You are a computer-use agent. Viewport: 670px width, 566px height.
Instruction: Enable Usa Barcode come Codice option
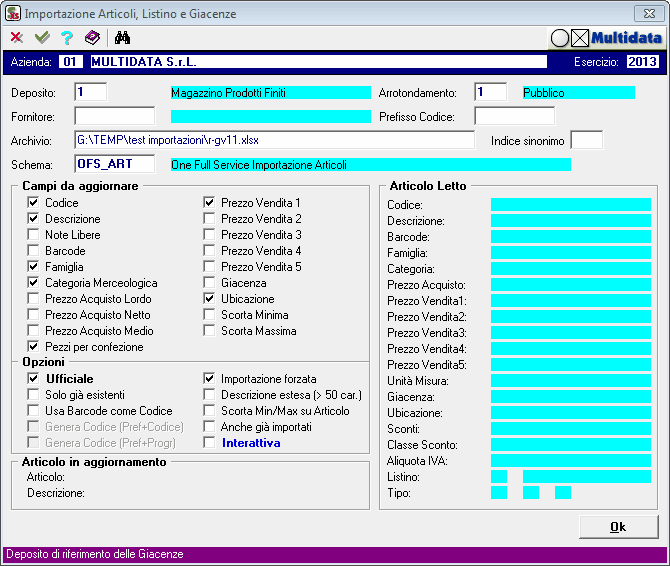click(33, 411)
